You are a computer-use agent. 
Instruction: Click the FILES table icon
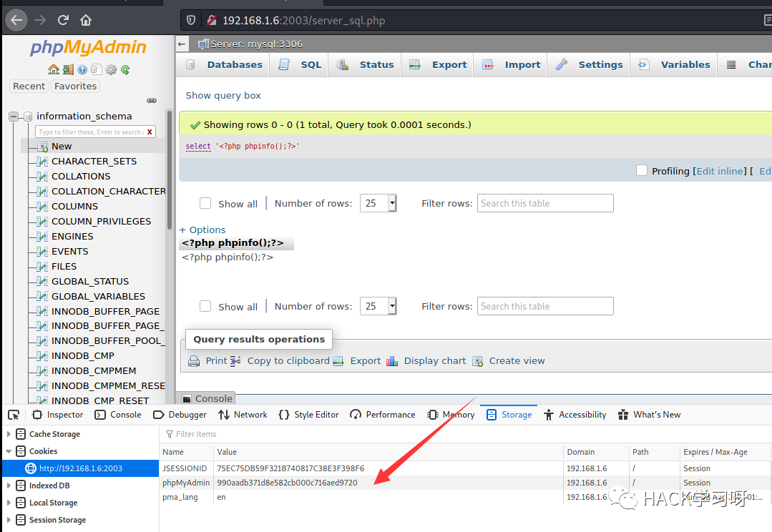pyautogui.click(x=43, y=267)
